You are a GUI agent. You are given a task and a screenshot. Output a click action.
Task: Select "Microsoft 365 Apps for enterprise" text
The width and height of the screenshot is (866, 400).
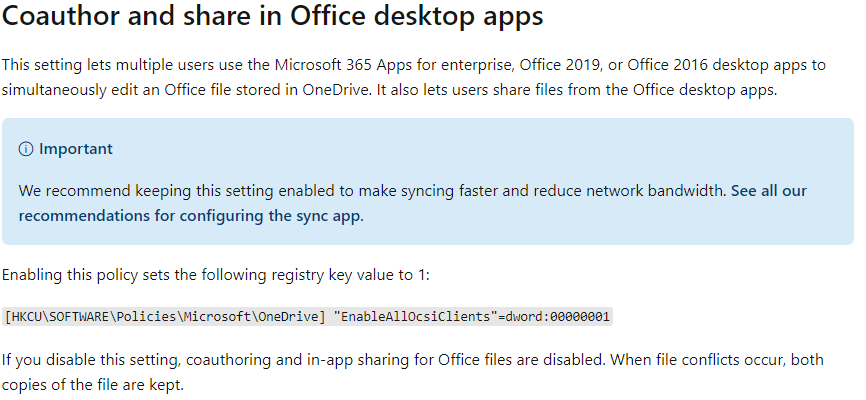[395, 65]
